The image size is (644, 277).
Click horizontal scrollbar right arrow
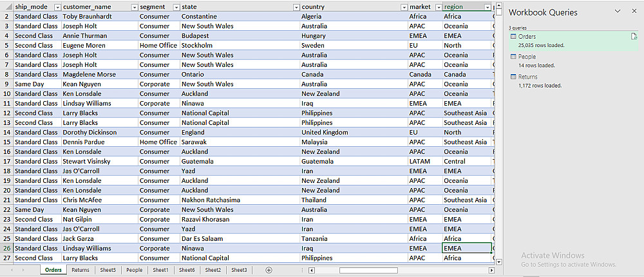491,271
